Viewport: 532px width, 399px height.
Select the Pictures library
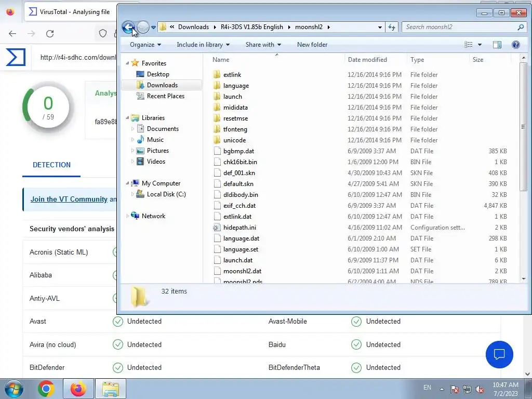tap(157, 150)
